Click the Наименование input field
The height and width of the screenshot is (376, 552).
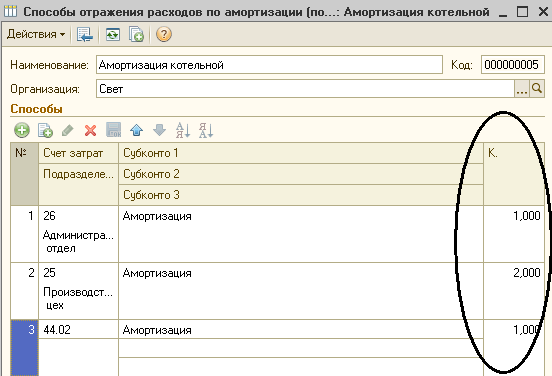pos(269,65)
